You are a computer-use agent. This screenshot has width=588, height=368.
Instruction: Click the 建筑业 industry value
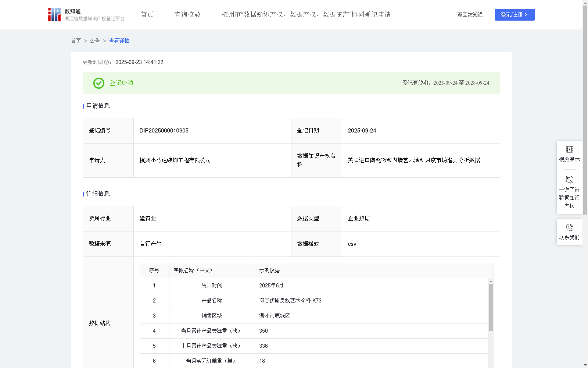coord(148,219)
